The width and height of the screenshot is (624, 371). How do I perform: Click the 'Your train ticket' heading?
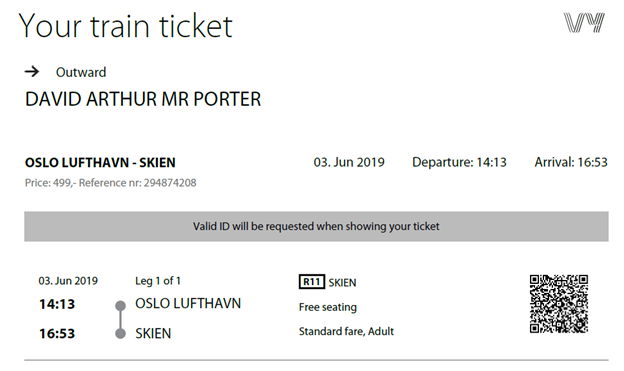tap(125, 26)
